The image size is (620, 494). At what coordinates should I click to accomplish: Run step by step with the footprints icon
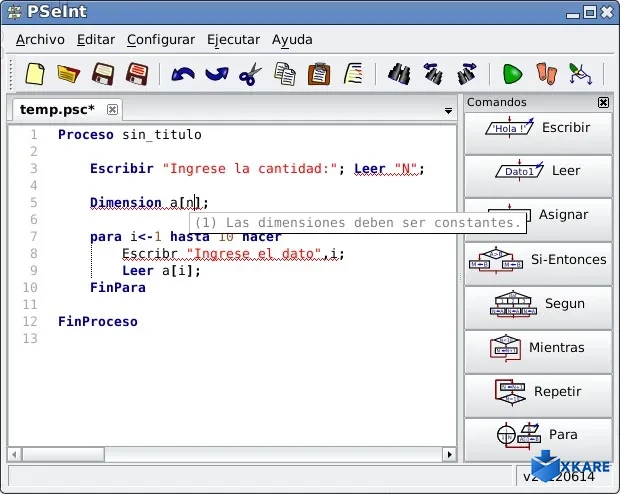546,74
